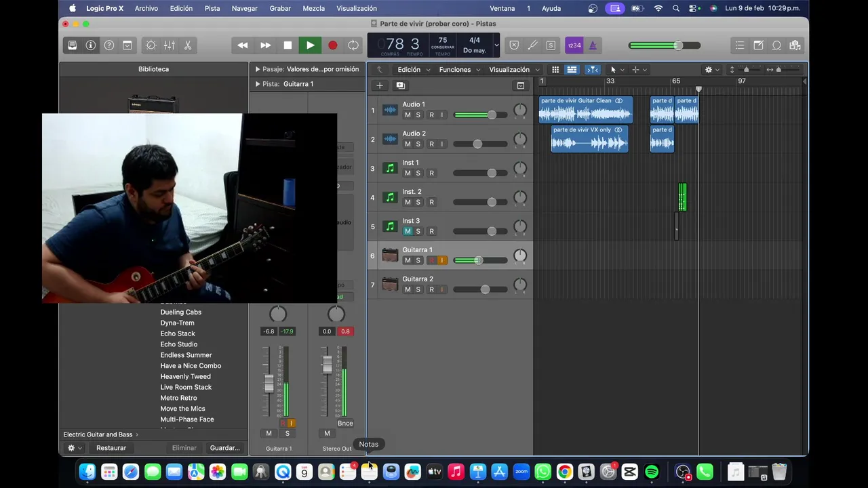868x488 pixels.
Task: Start recording with the red Record button
Action: click(332, 45)
